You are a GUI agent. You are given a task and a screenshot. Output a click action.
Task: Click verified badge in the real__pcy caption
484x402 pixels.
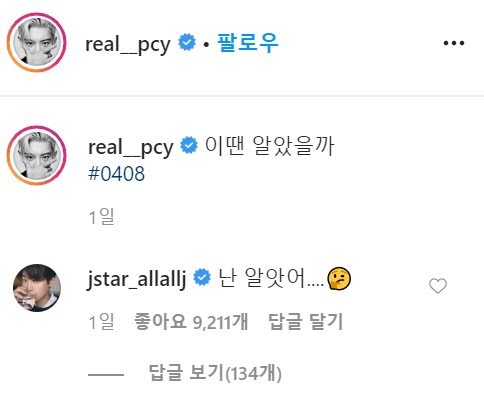coord(189,145)
